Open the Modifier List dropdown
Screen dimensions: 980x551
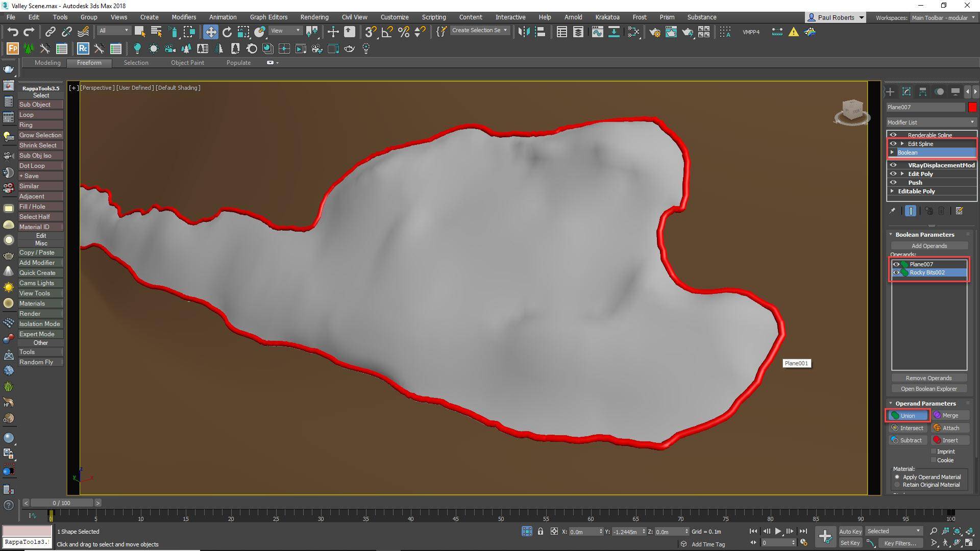(971, 122)
